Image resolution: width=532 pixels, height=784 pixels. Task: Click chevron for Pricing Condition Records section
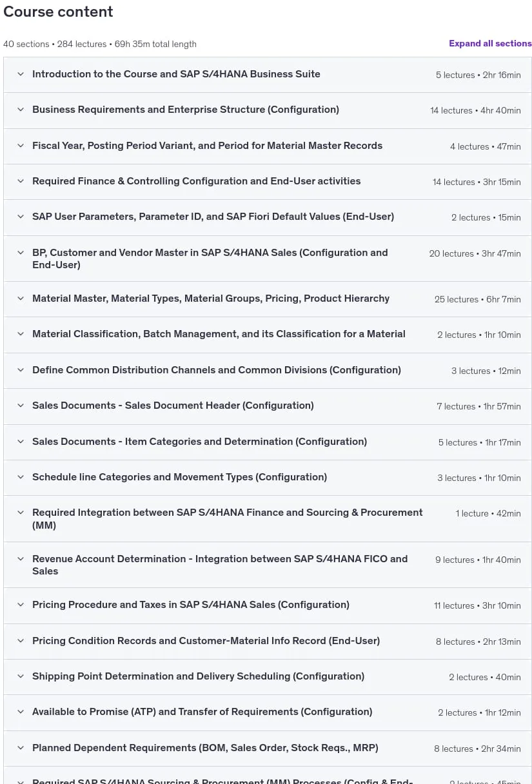pos(21,641)
